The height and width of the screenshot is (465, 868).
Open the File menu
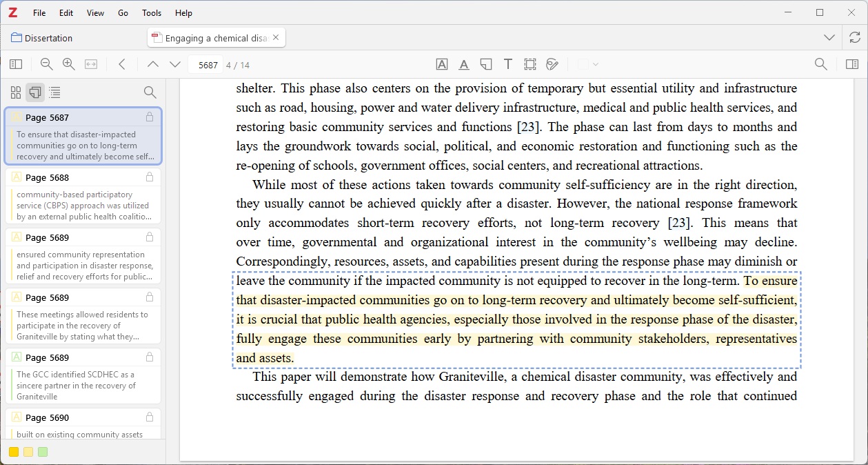(39, 12)
